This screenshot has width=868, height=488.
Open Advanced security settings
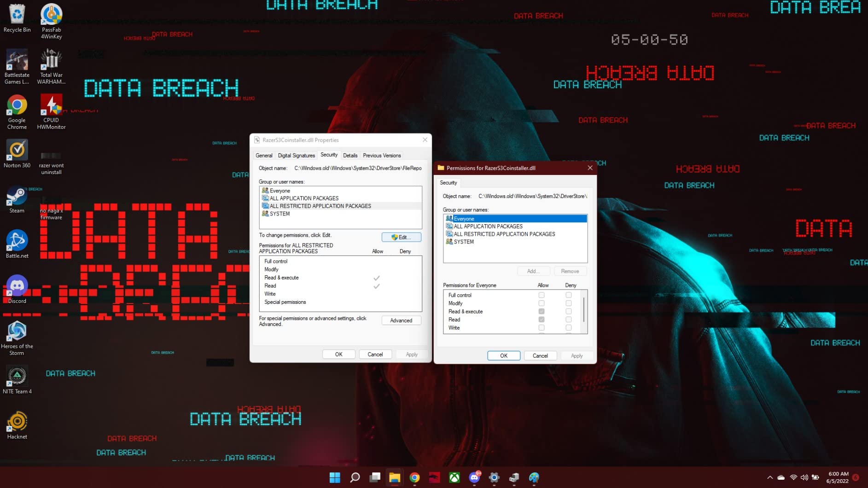click(401, 320)
